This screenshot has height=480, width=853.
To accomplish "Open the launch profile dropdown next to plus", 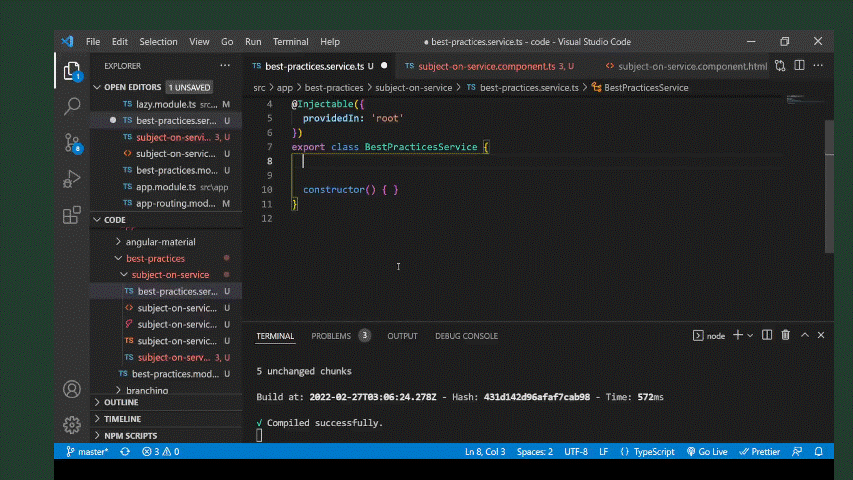I will (x=750, y=336).
